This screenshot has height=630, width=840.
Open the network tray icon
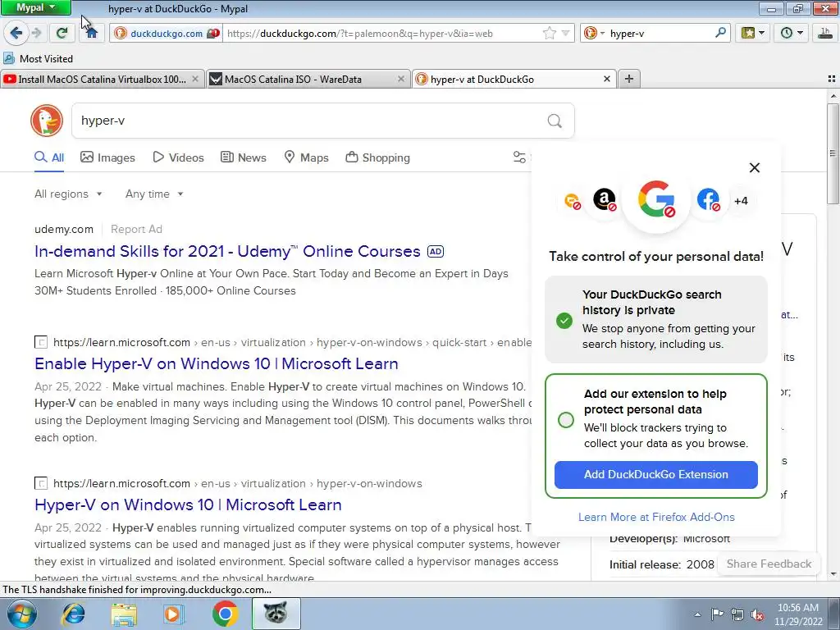point(737,614)
